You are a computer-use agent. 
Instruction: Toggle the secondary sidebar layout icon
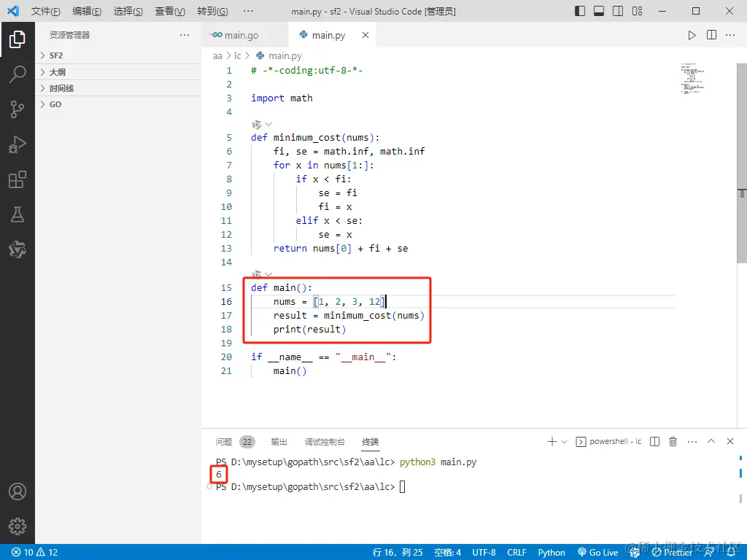618,11
